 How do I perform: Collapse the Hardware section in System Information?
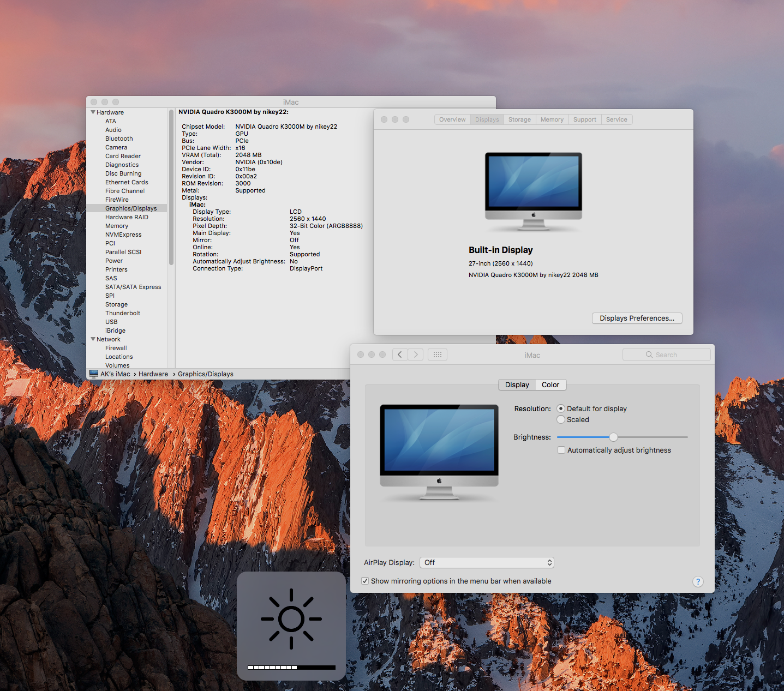click(93, 112)
